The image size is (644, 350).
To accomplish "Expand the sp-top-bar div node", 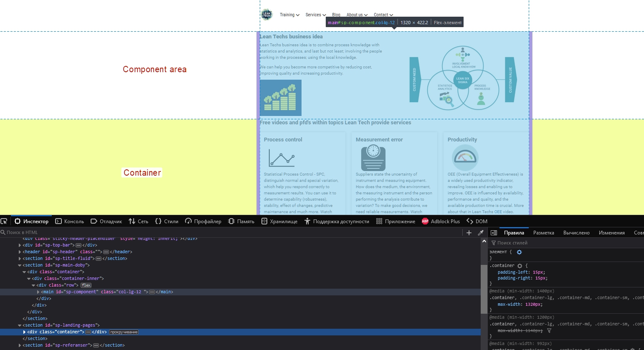I will [x=20, y=245].
